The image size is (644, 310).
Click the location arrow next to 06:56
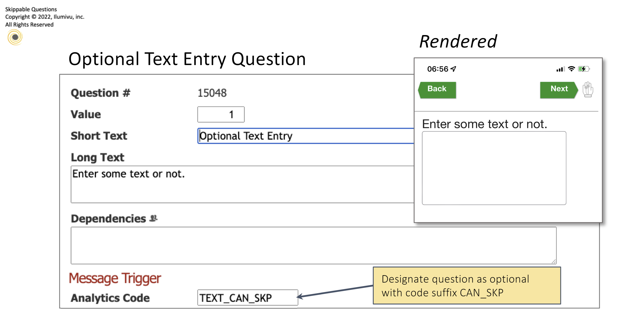tap(453, 69)
